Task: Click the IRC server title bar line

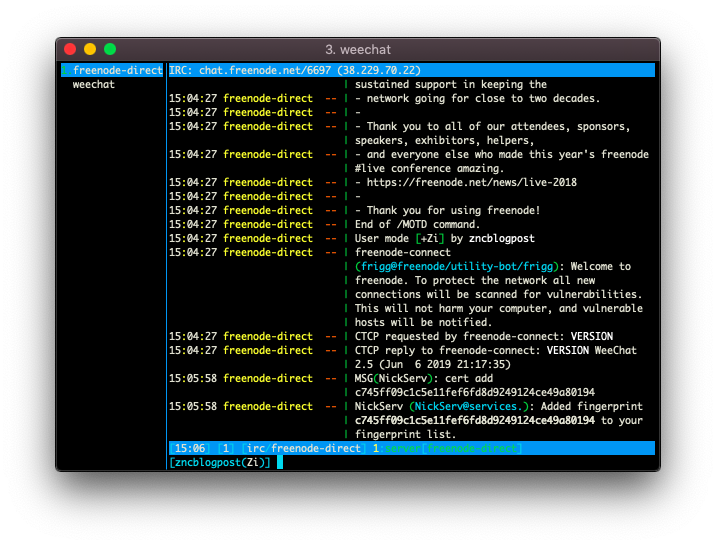Action: tap(411, 70)
